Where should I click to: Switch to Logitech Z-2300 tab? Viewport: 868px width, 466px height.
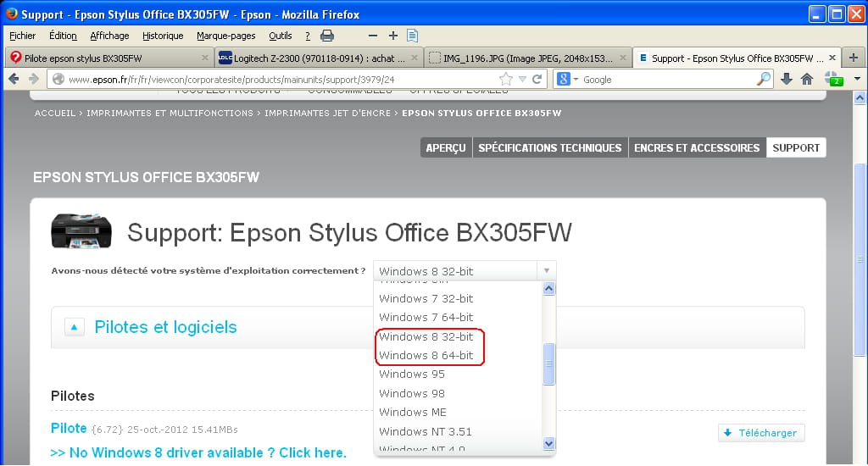tap(319, 58)
